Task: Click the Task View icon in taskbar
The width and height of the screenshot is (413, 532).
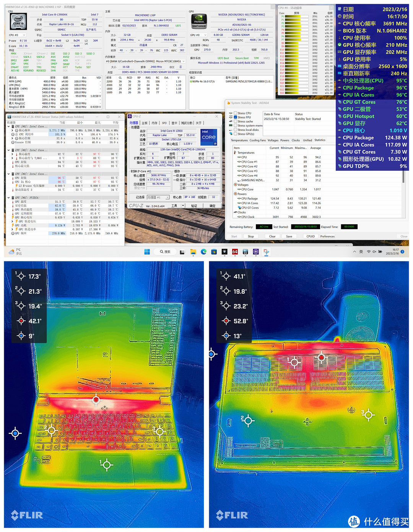Action: (x=183, y=251)
